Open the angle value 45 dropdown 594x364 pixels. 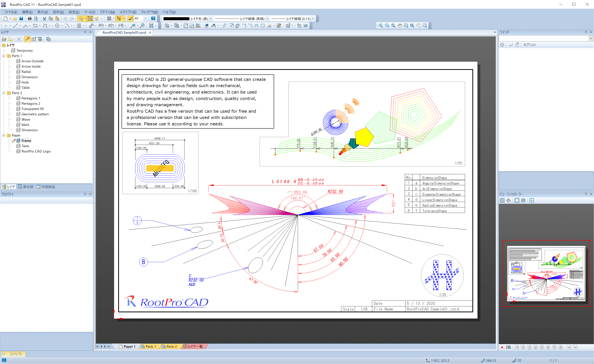[145, 19]
